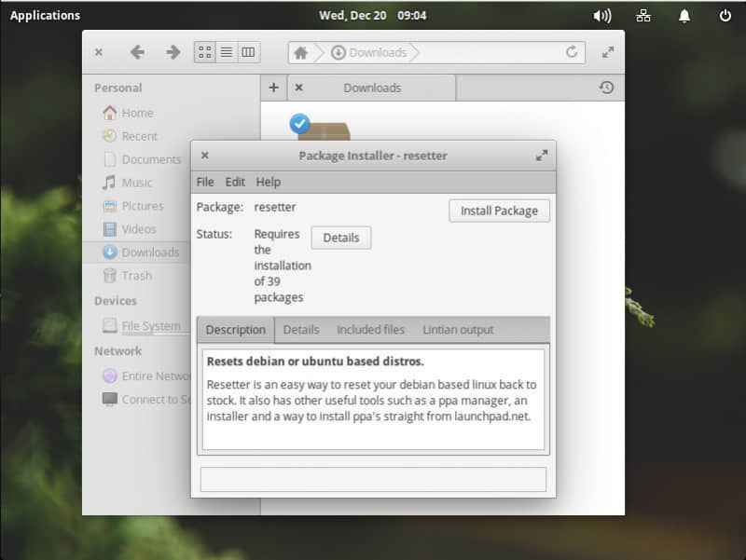Open the Applications menu
The height and width of the screenshot is (560, 746).
click(45, 15)
